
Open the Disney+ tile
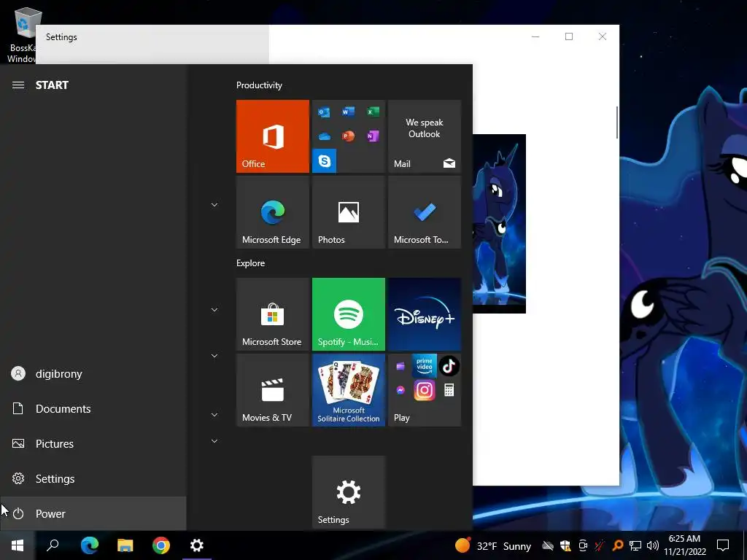(425, 314)
